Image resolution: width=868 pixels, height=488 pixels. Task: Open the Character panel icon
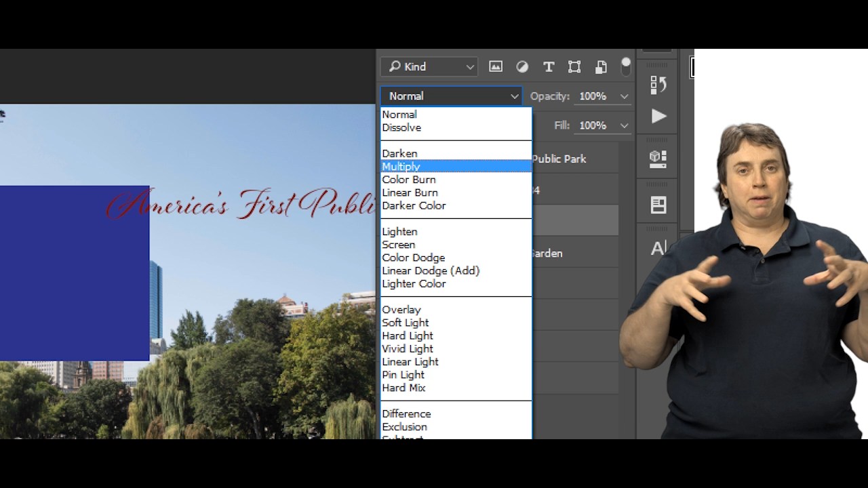[x=658, y=249]
